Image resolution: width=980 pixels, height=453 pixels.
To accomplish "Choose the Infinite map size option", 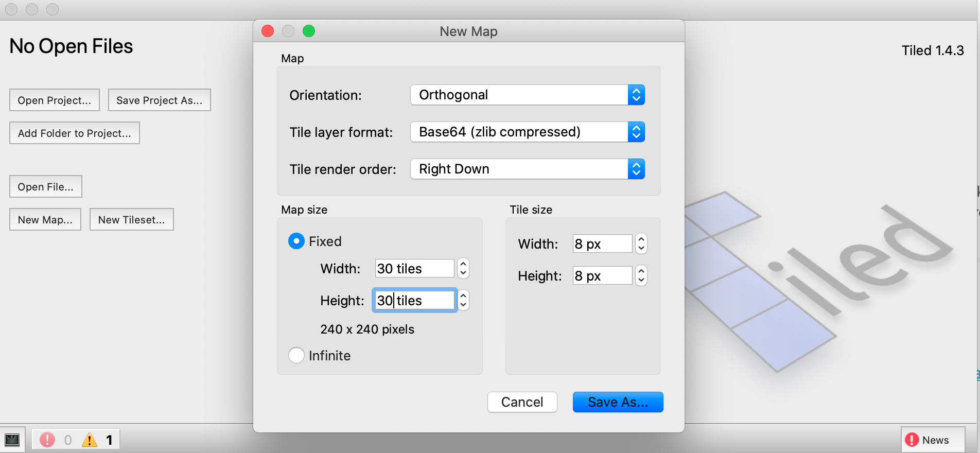I will pyautogui.click(x=296, y=355).
